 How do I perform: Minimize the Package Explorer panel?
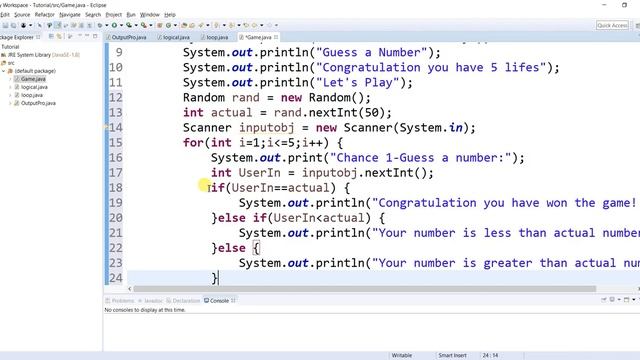[x=87, y=36]
